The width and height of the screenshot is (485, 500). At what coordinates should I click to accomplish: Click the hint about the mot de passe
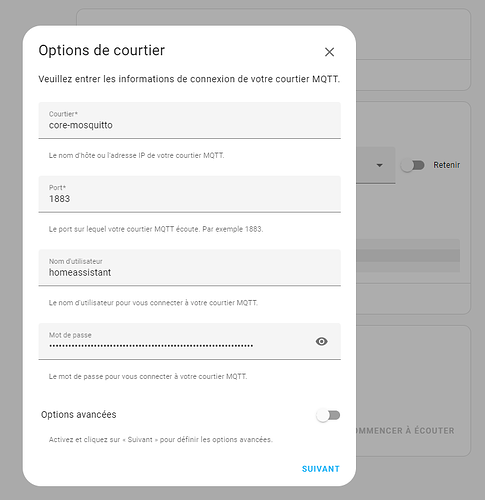tap(148, 377)
